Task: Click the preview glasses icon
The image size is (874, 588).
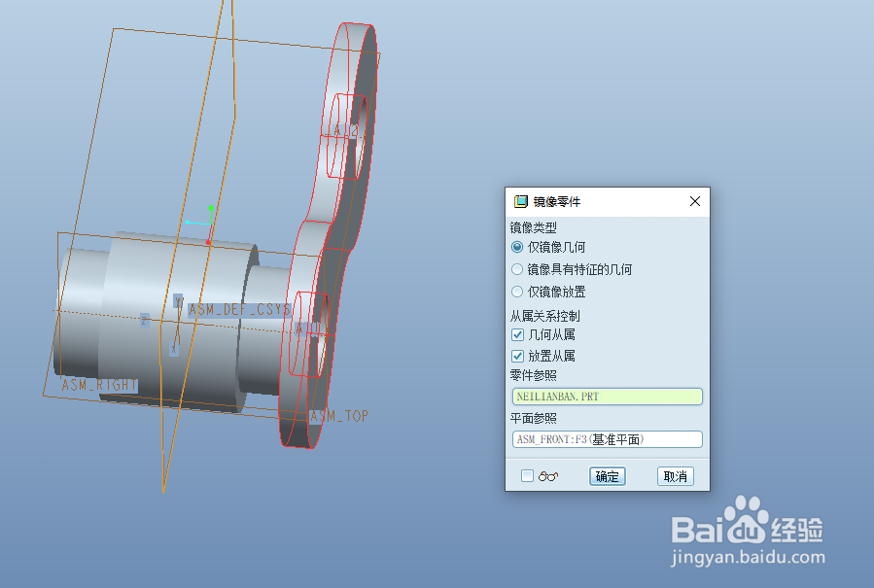Action: click(x=548, y=476)
